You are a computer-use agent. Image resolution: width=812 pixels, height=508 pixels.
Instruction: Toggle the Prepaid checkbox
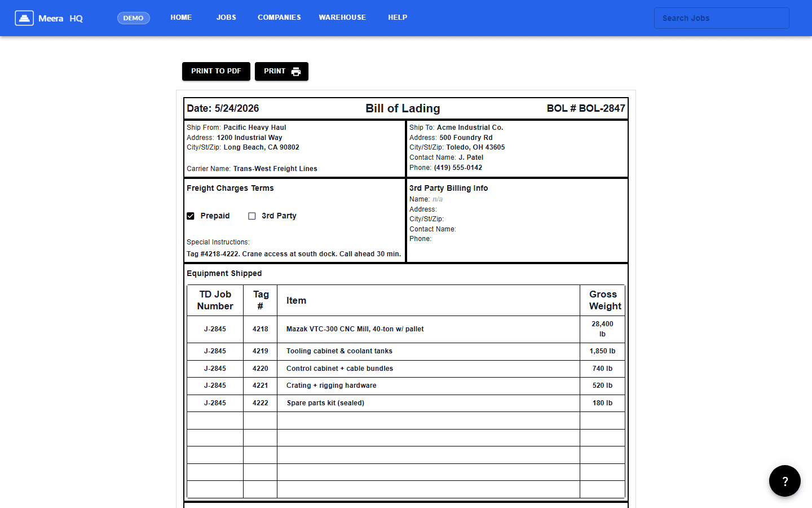click(191, 216)
